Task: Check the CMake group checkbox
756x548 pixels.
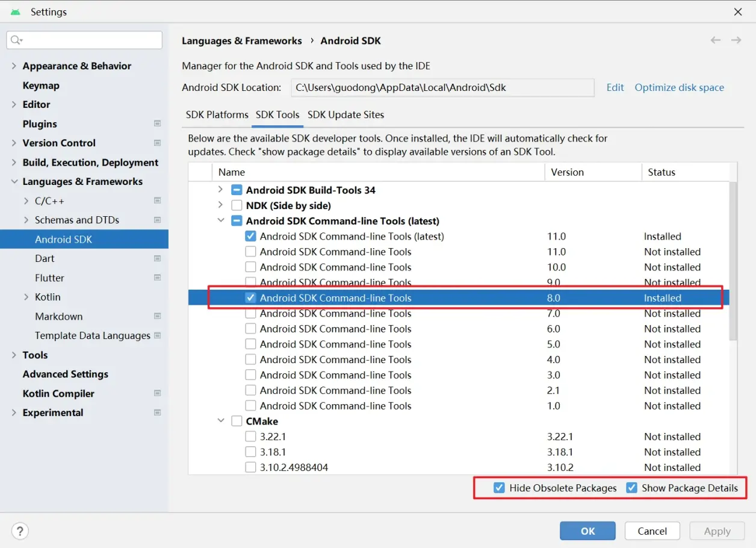Action: tap(237, 421)
